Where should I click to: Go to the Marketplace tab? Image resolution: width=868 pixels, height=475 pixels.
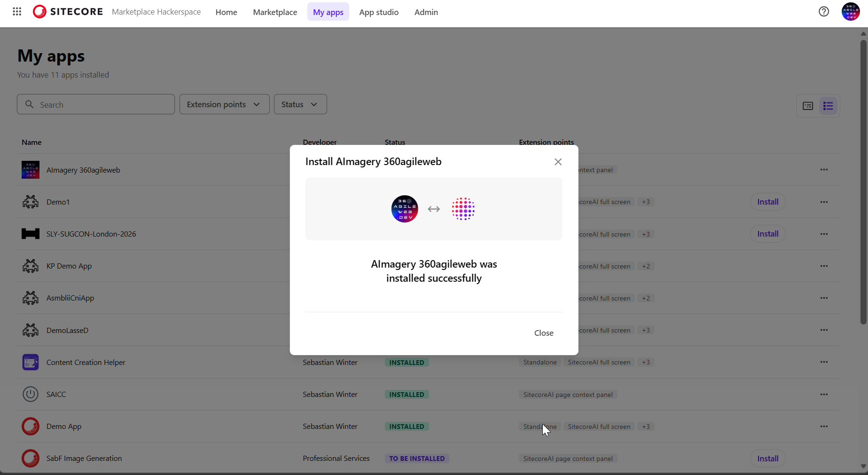275,12
